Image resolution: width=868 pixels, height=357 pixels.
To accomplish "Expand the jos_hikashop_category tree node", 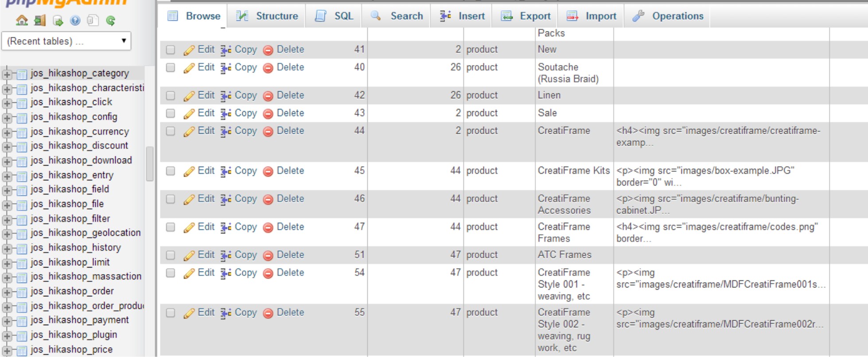I will (7, 74).
